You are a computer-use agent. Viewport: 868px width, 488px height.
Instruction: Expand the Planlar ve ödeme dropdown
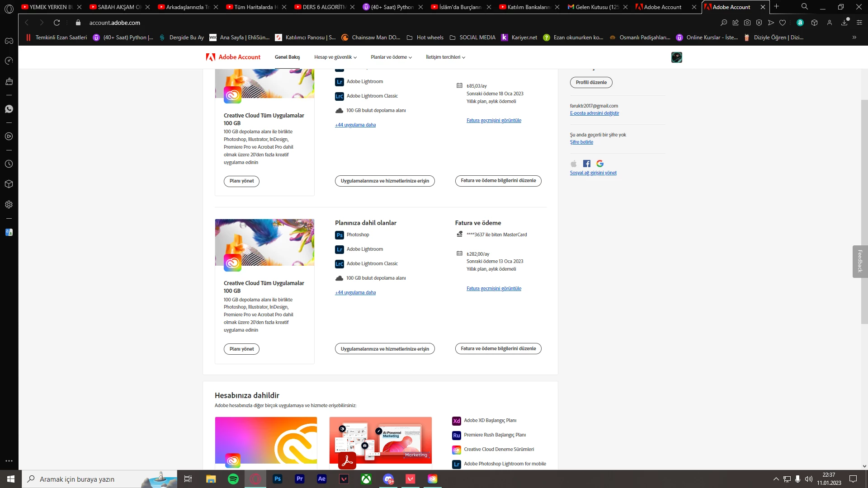(391, 57)
